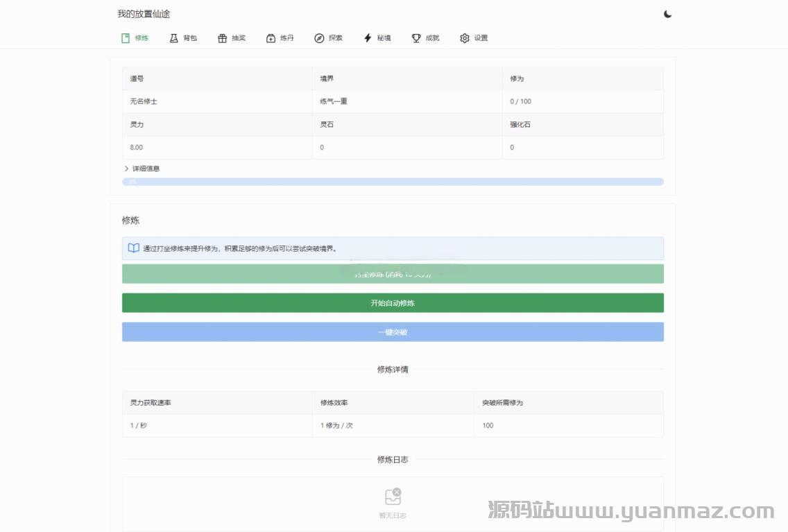788x532 pixels.
Task: Click the 我的放置仙途 title
Action: coord(144,14)
